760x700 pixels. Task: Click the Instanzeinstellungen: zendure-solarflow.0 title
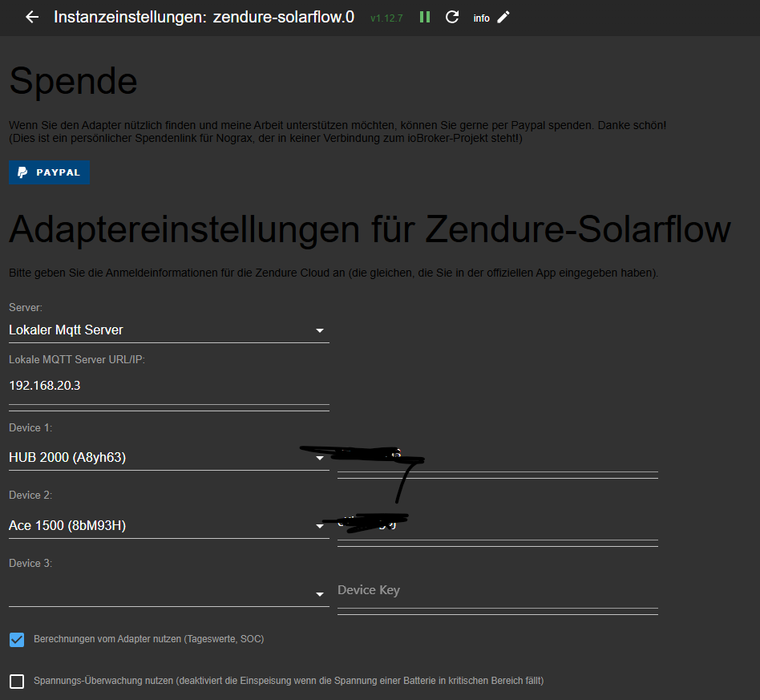[204, 17]
